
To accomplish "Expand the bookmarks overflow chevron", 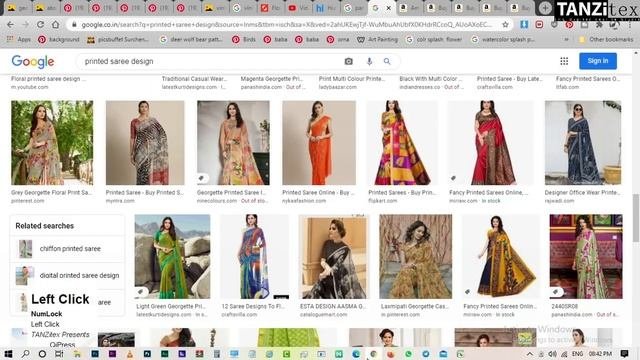I will point(566,40).
